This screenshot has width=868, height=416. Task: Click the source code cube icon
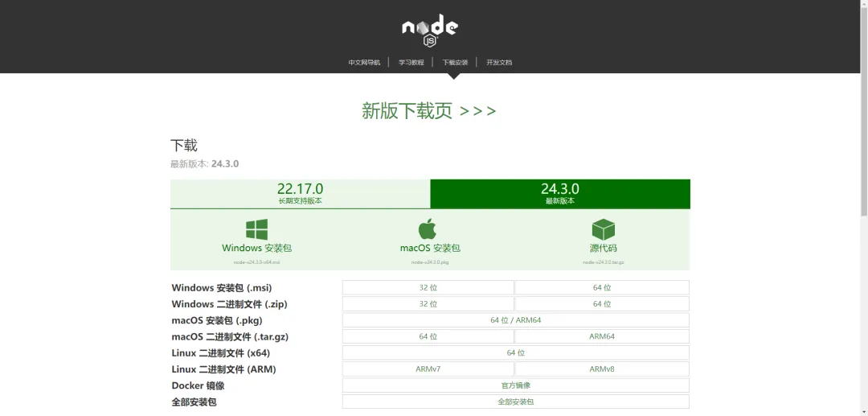pos(603,229)
